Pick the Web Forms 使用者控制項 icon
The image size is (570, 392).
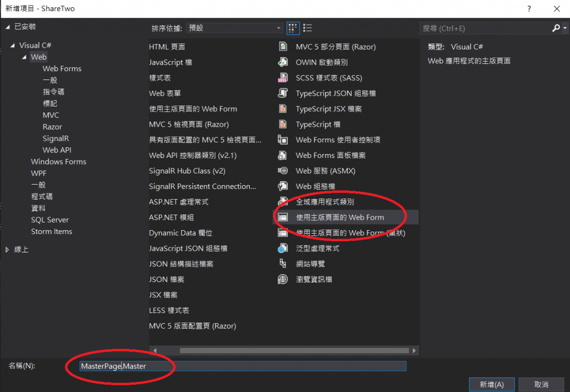point(283,140)
